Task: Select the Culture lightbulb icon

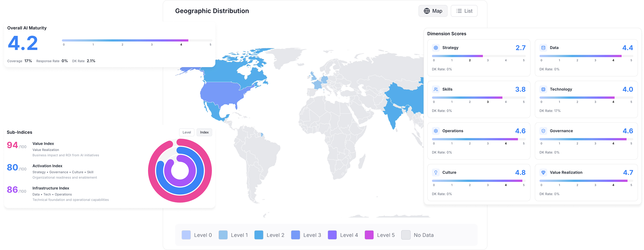Action: [x=436, y=172]
